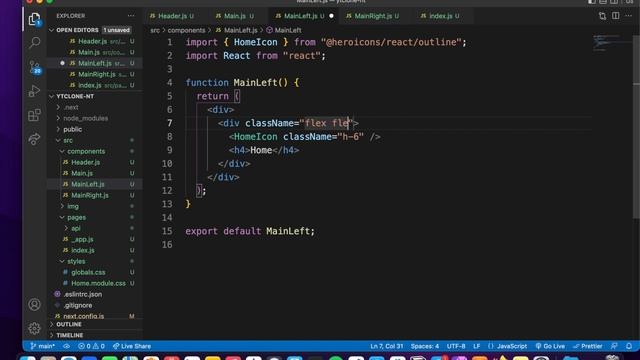This screenshot has width=640, height=360.
Task: Click the components breadcrumb segment
Action: 186,30
